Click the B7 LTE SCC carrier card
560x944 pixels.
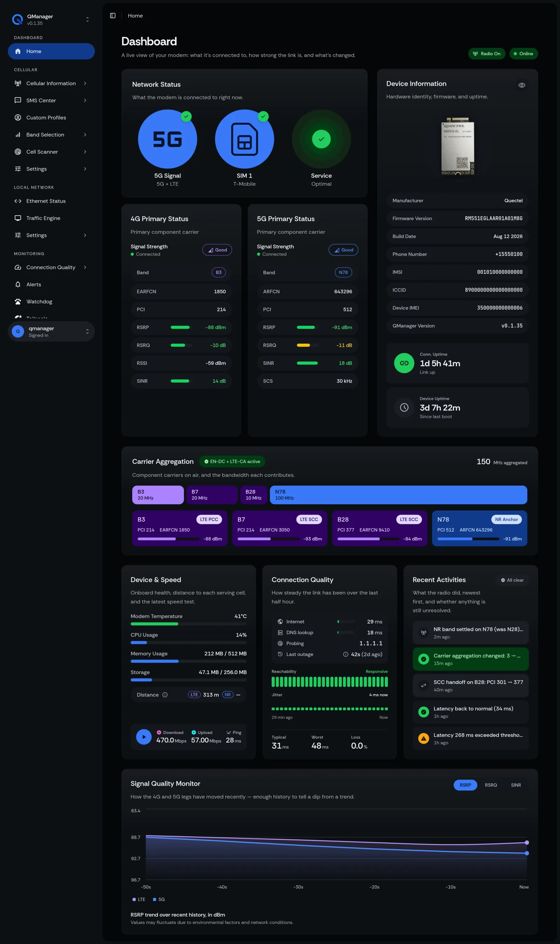click(280, 528)
